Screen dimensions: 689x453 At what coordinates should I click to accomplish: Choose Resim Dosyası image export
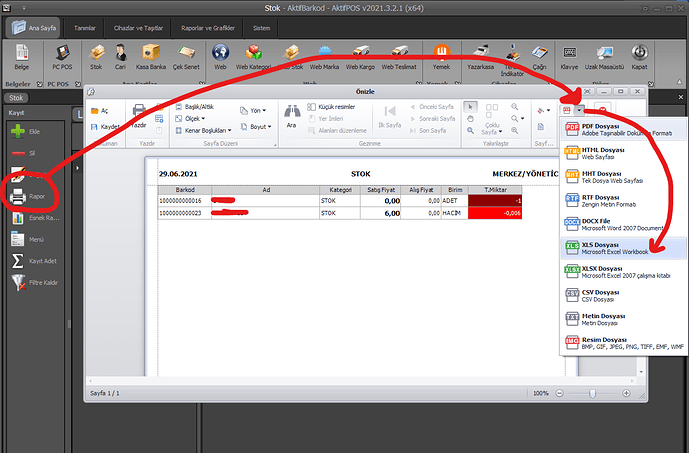click(x=624, y=343)
